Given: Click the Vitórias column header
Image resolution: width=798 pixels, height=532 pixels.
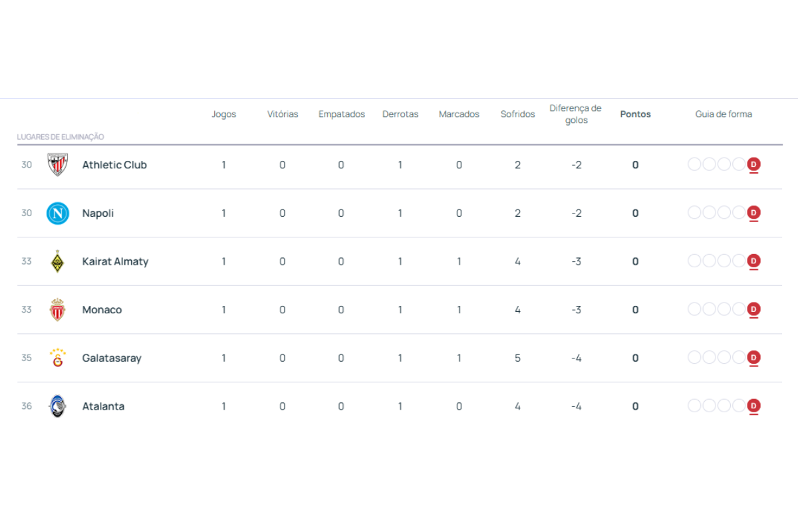Looking at the screenshot, I should 283,114.
